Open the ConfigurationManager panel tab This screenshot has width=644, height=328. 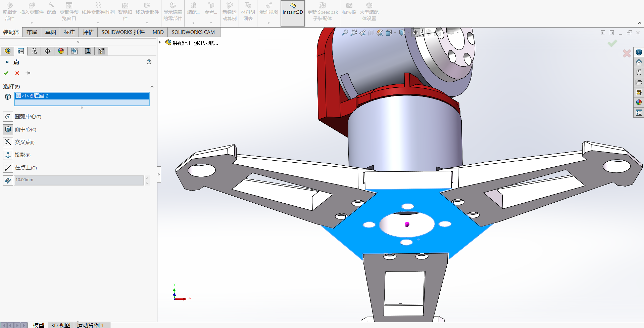click(34, 51)
